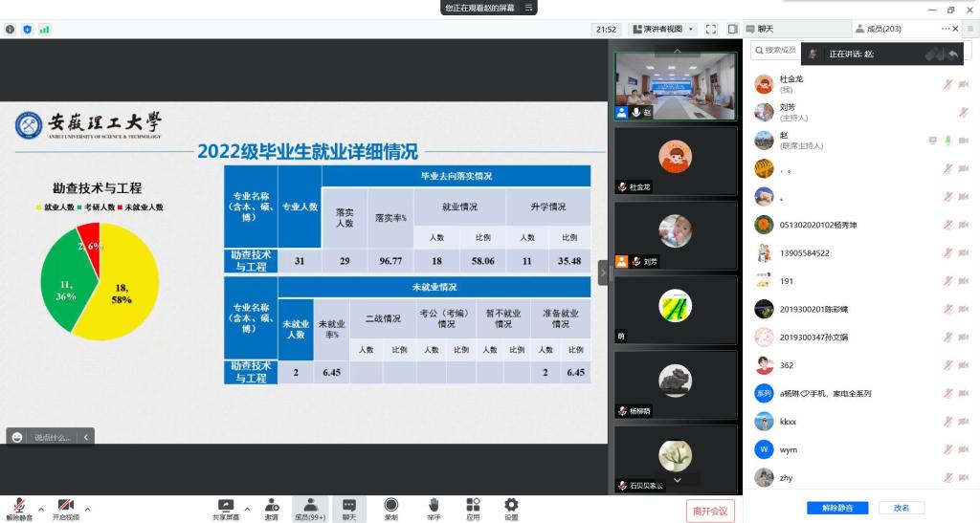
Task: Click the search members input field
Action: (777, 50)
